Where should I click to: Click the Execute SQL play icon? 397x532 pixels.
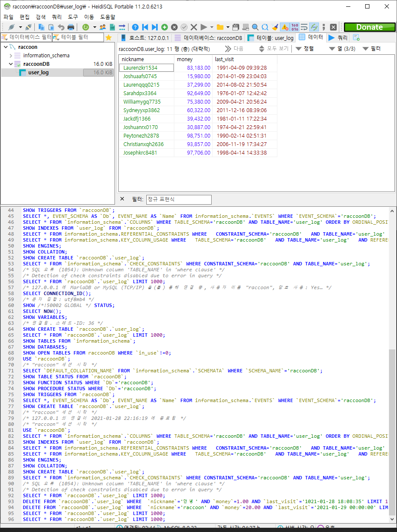(204, 27)
